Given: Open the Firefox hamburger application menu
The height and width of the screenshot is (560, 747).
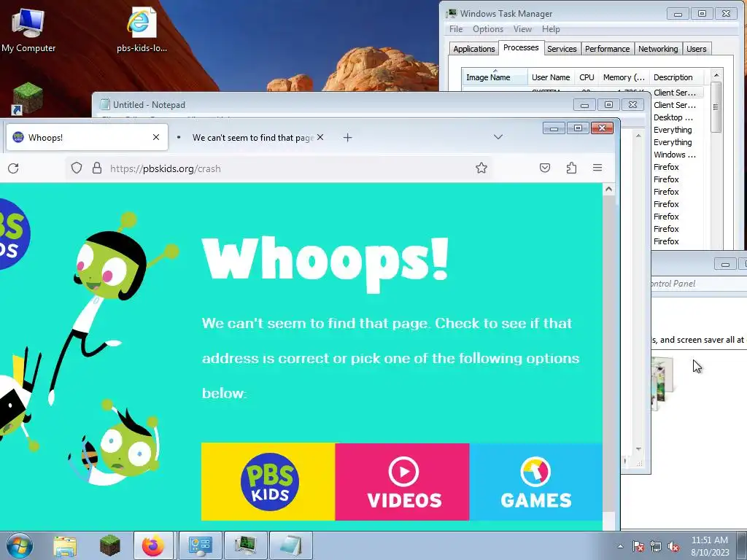Looking at the screenshot, I should tap(597, 168).
